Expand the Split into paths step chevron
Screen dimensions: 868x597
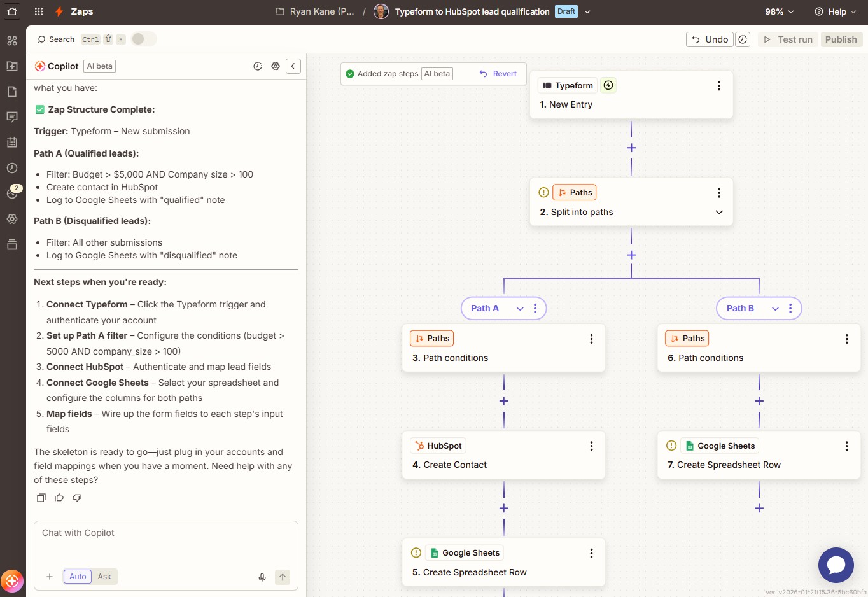click(718, 212)
